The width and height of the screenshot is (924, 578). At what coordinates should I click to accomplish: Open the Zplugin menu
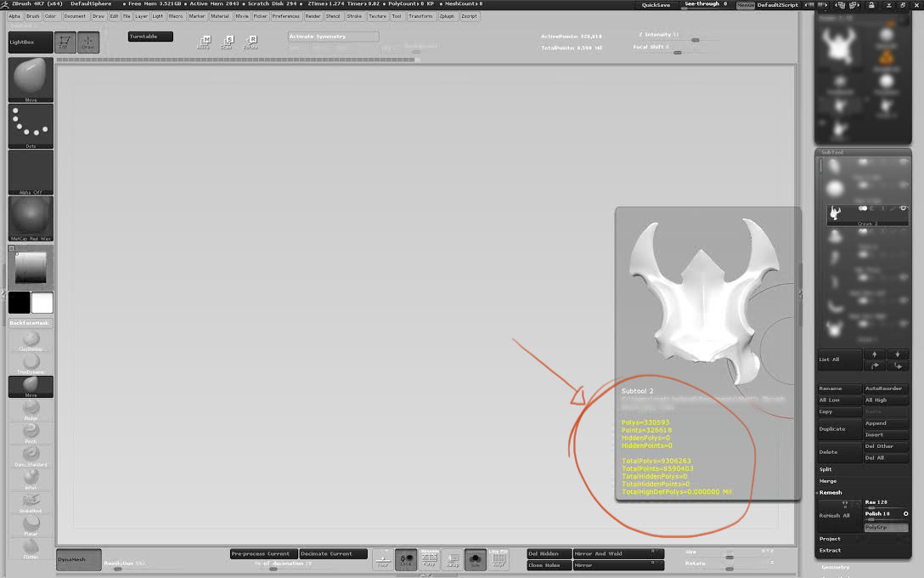448,15
